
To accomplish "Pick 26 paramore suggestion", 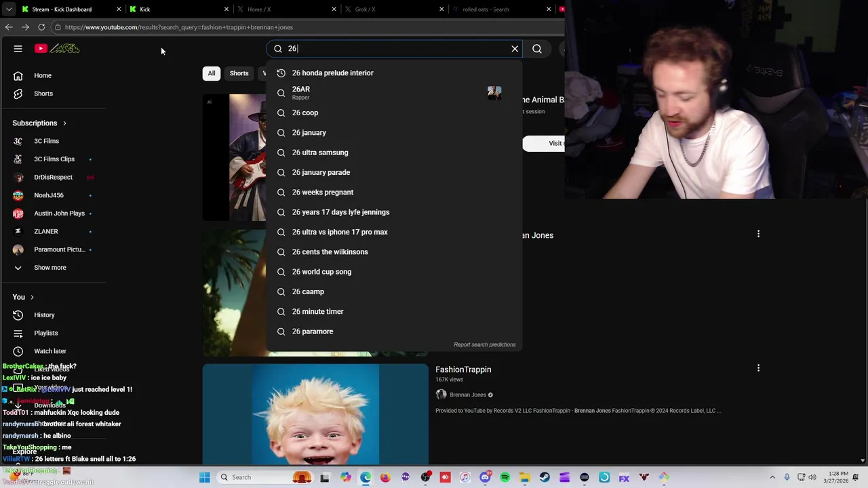I will click(x=394, y=331).
